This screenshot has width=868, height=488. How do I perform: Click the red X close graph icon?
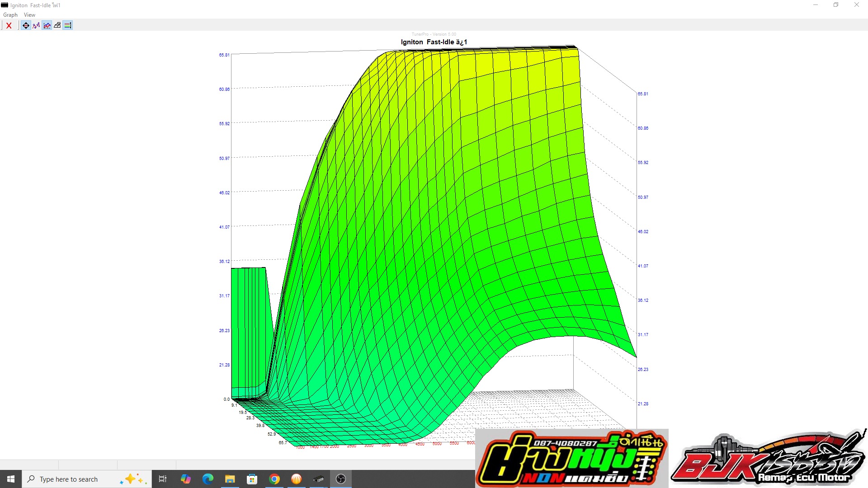coord(9,26)
